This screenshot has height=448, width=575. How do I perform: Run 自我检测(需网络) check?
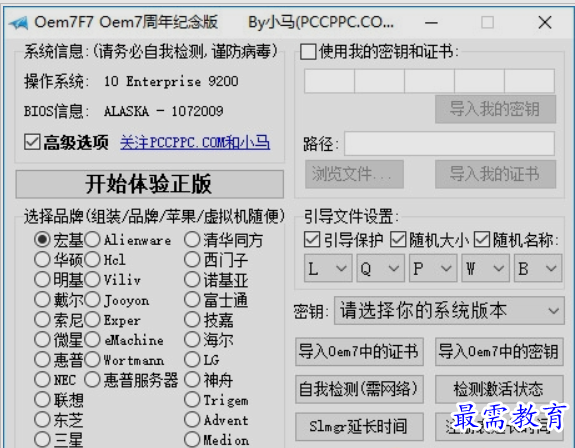[359, 389]
